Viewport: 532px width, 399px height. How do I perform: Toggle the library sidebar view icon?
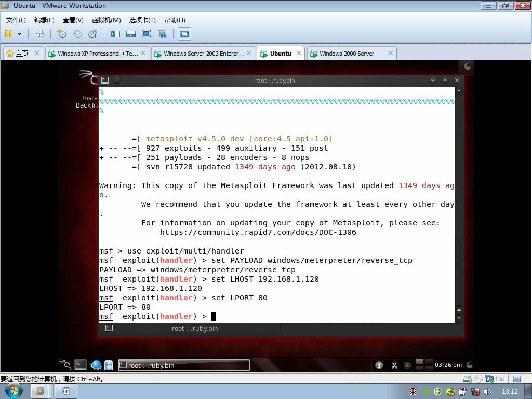pos(115,34)
